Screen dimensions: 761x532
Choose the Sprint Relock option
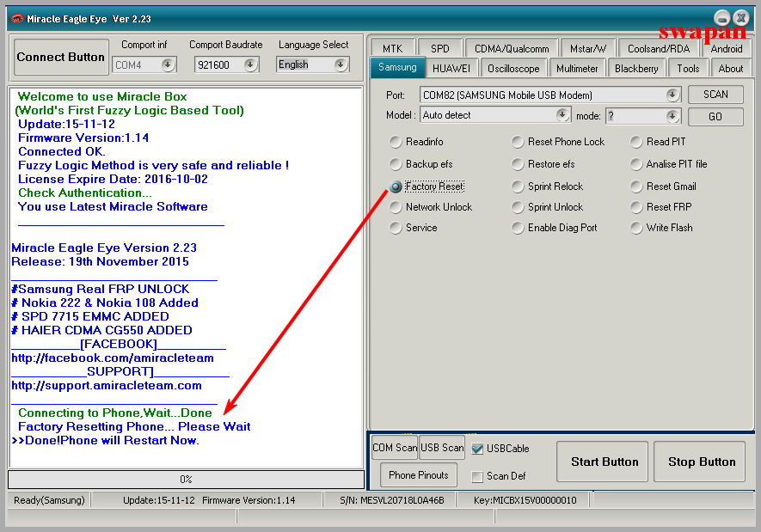(x=518, y=187)
